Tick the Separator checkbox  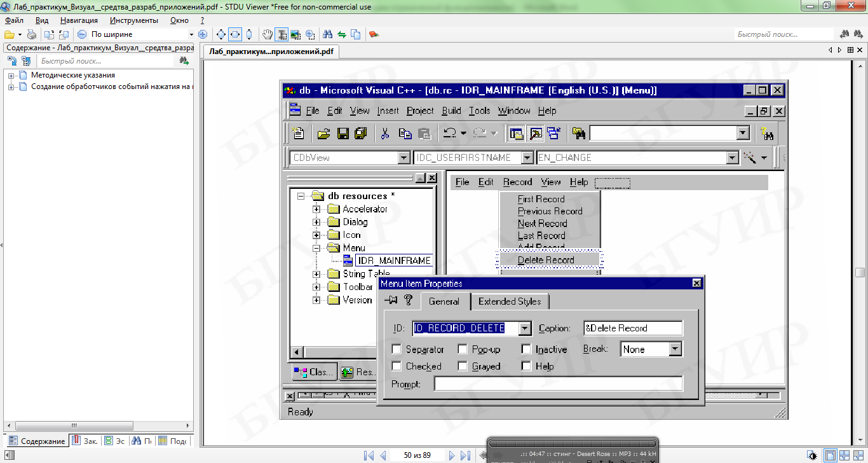(397, 349)
